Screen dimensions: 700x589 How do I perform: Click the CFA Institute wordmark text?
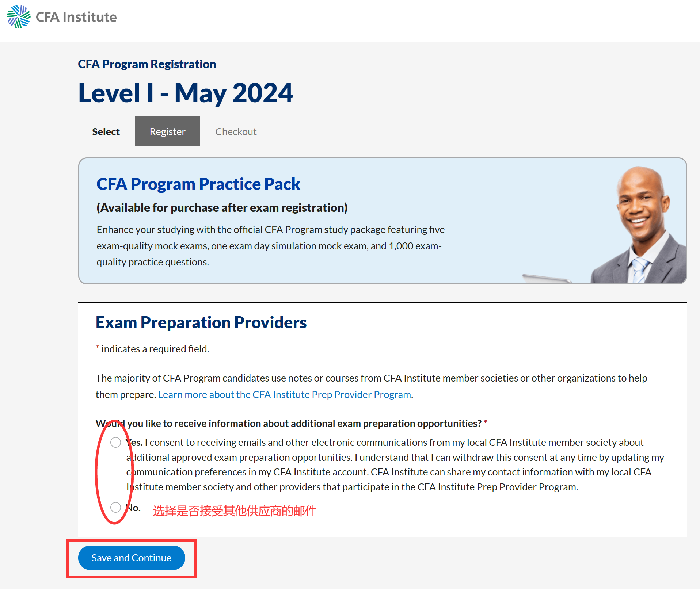[76, 17]
